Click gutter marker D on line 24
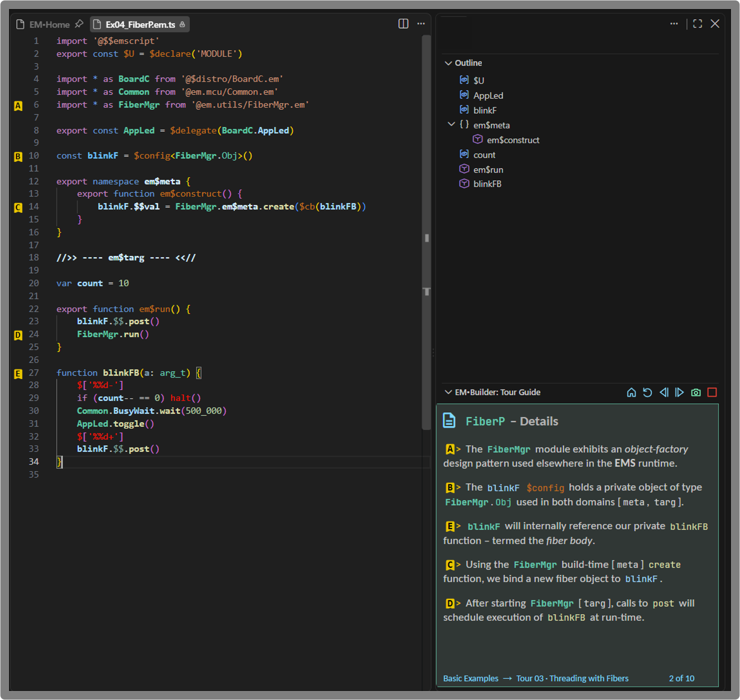 [x=18, y=335]
